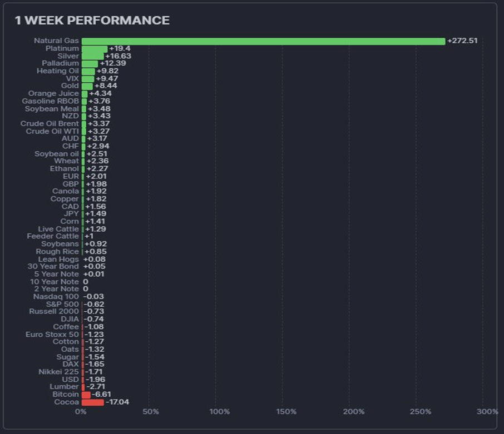Select the Gold bar
The width and height of the screenshot is (504, 434).
coord(87,86)
